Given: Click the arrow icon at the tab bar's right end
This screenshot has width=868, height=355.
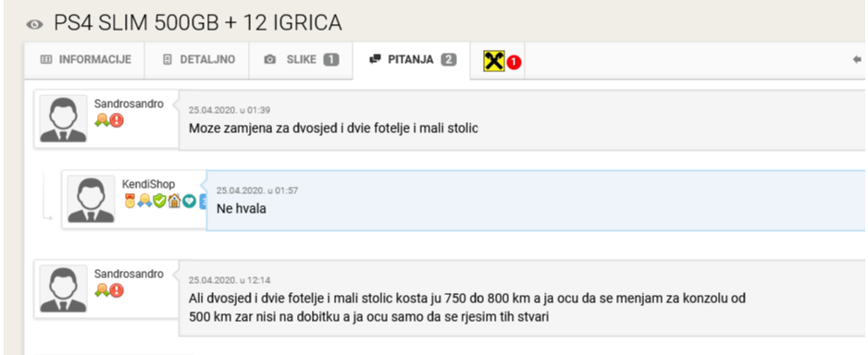Looking at the screenshot, I should [858, 60].
